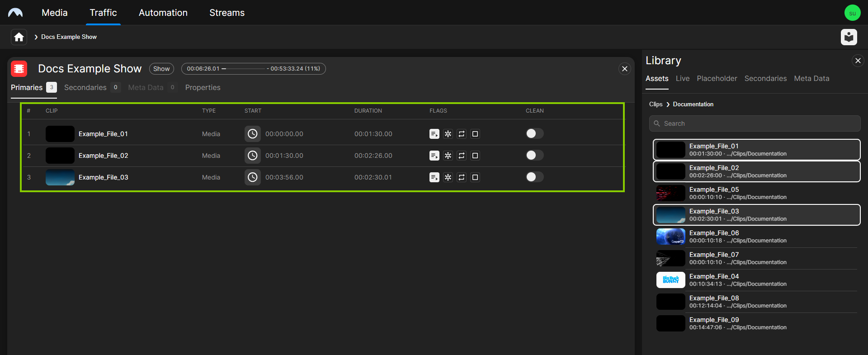868x355 pixels.
Task: Click the playlist flag icon for Example_File_01
Action: [x=434, y=134]
